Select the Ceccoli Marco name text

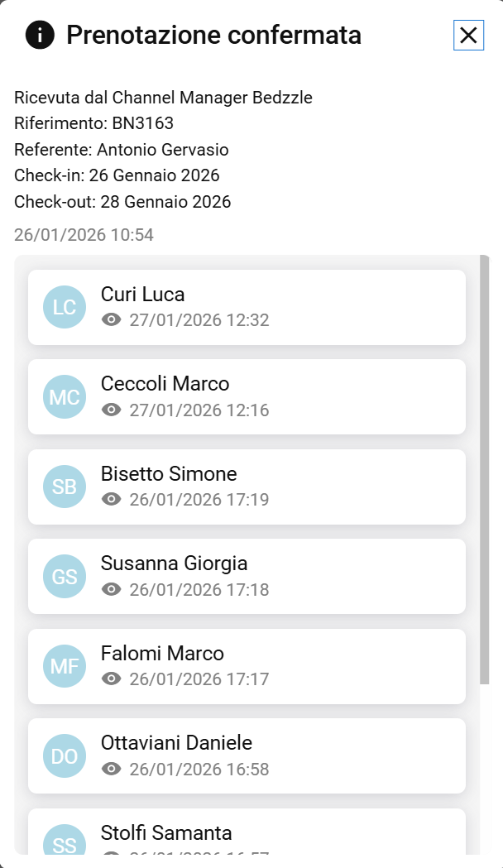[x=165, y=384]
